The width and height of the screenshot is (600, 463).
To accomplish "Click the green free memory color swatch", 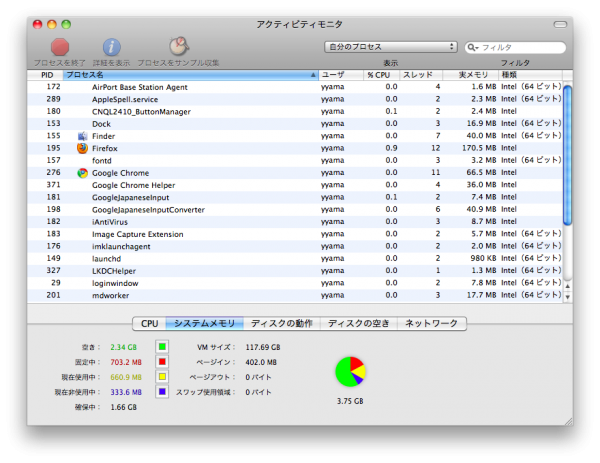I will pos(162,347).
